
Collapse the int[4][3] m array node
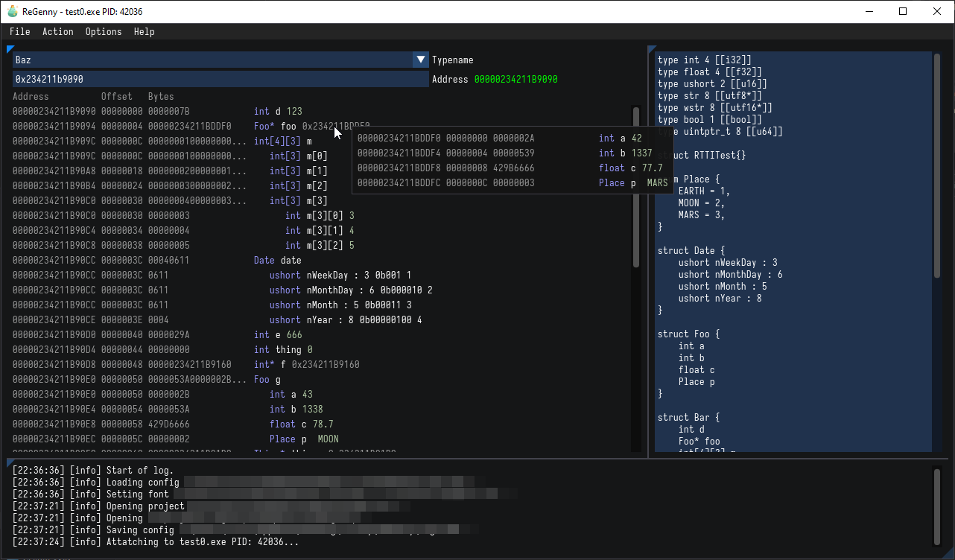pyautogui.click(x=283, y=141)
